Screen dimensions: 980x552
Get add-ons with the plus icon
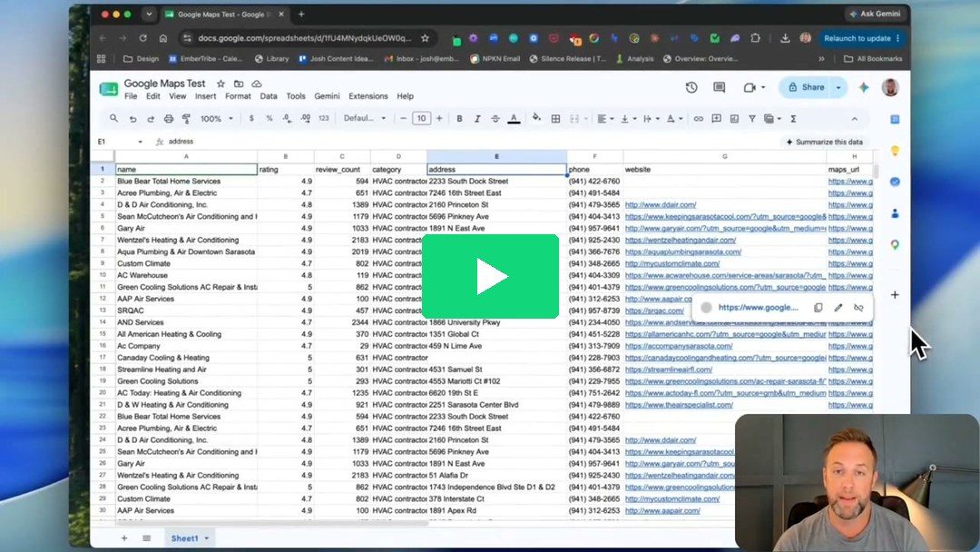pos(895,294)
